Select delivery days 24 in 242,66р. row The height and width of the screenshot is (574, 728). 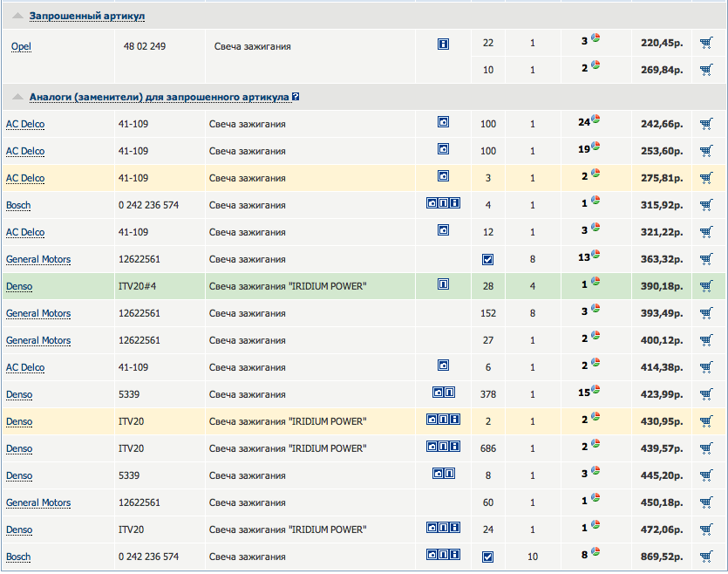pyautogui.click(x=584, y=122)
